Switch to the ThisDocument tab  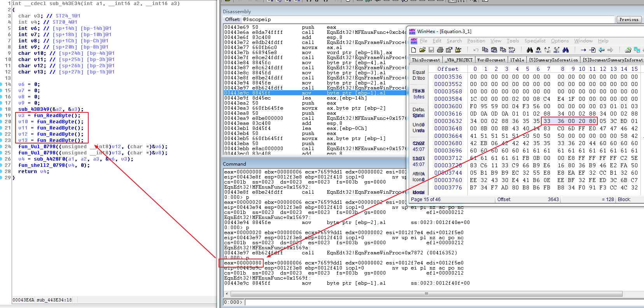(426, 60)
